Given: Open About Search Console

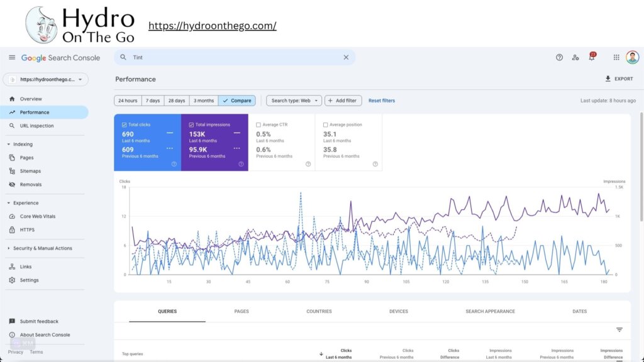Looking at the screenshot, I should [45, 335].
